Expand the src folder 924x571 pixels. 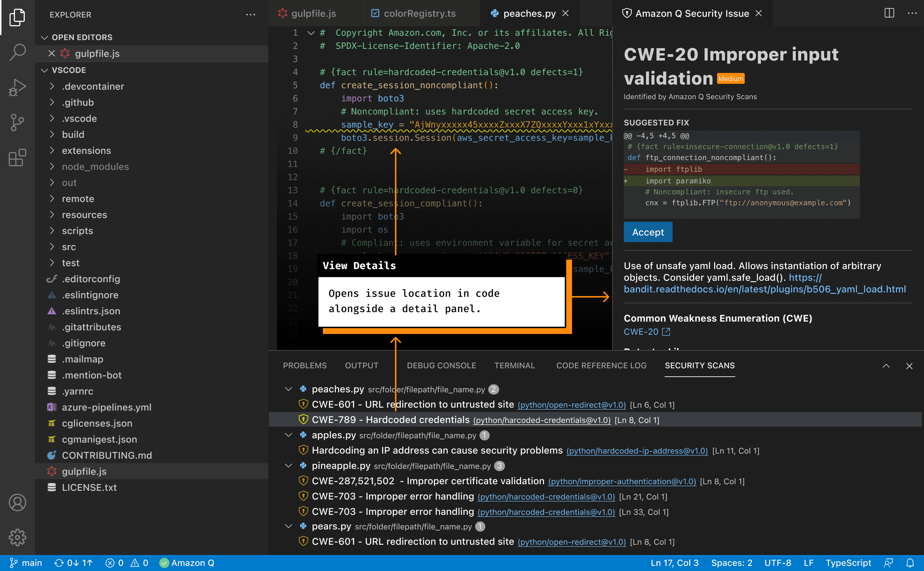52,246
